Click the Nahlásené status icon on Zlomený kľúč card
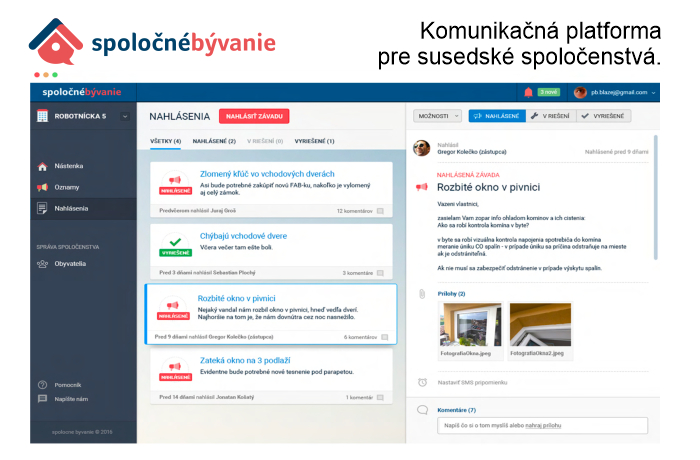This screenshot has width=700, height=460. pyautogui.click(x=175, y=184)
